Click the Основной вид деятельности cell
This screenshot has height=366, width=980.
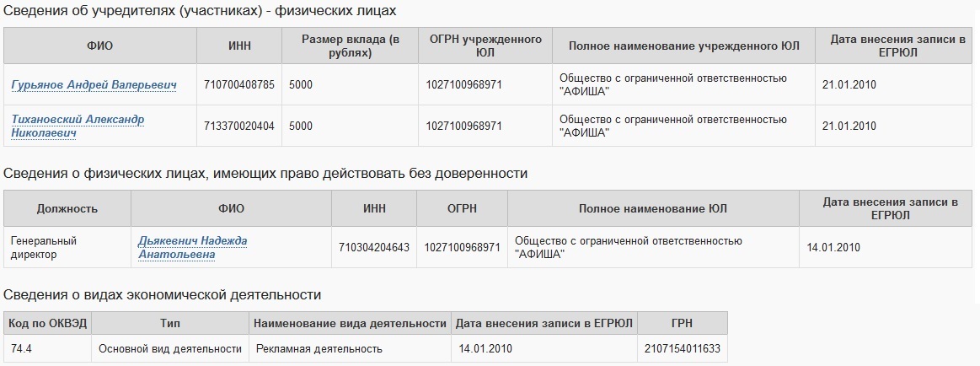[169, 348]
